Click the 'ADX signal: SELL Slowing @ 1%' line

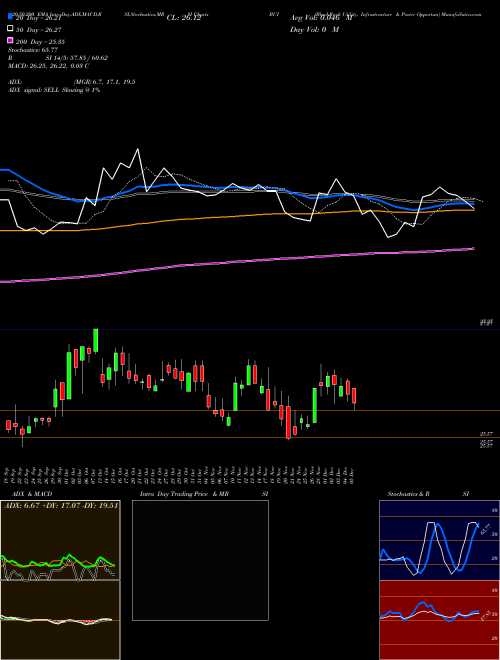[x=54, y=90]
